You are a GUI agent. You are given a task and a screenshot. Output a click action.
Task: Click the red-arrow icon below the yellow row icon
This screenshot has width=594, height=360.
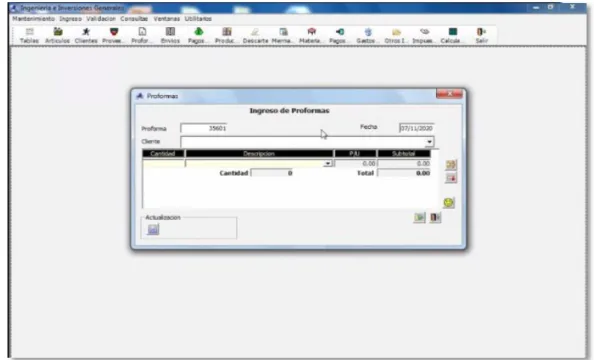click(451, 178)
